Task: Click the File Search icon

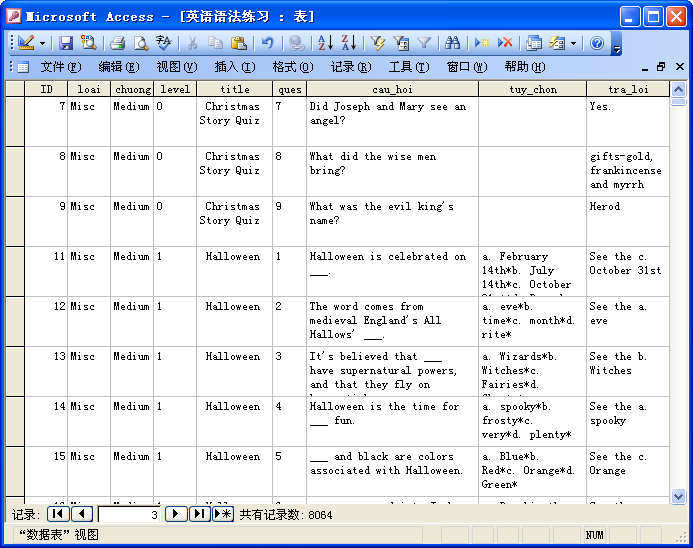Action: point(88,43)
